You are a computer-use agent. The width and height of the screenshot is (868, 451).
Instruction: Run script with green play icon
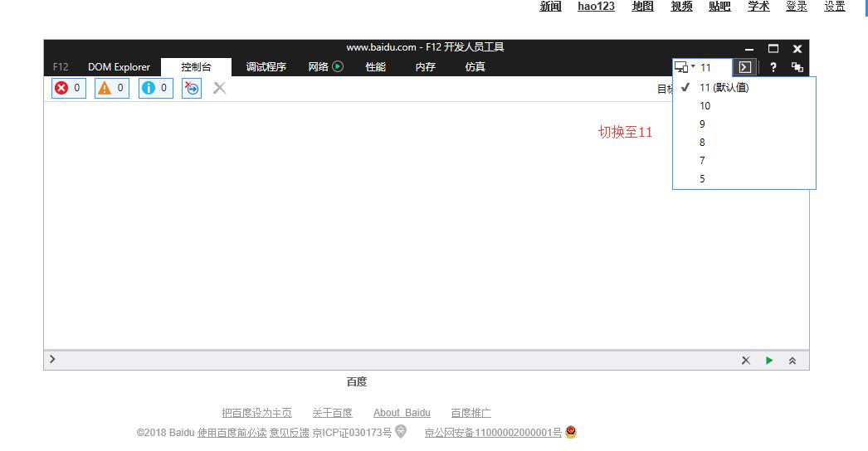point(769,361)
